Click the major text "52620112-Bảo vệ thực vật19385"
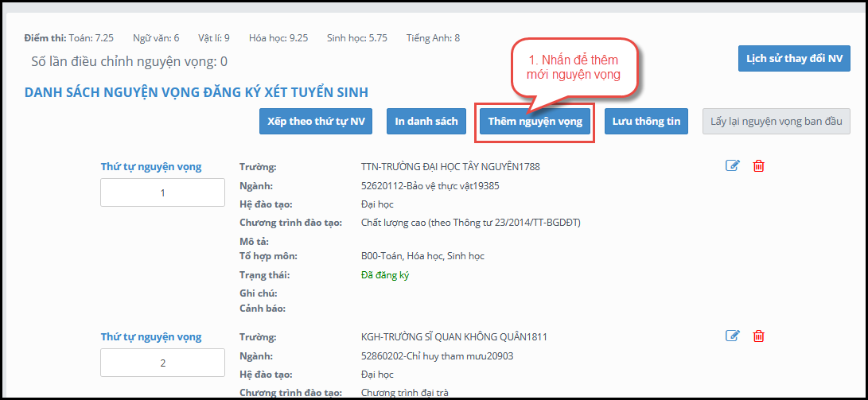The width and height of the screenshot is (868, 400). (x=430, y=186)
